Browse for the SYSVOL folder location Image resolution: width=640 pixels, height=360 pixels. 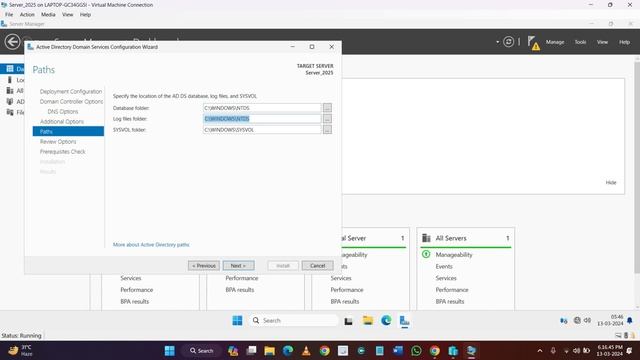327,129
